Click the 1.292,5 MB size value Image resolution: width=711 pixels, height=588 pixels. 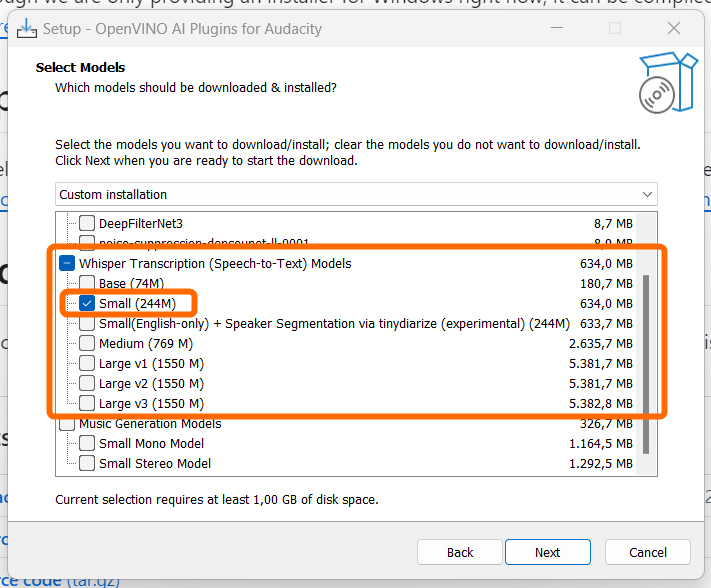[x=601, y=463]
